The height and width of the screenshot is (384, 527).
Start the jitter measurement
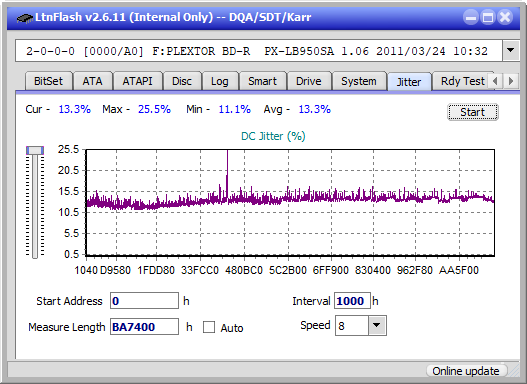click(473, 112)
